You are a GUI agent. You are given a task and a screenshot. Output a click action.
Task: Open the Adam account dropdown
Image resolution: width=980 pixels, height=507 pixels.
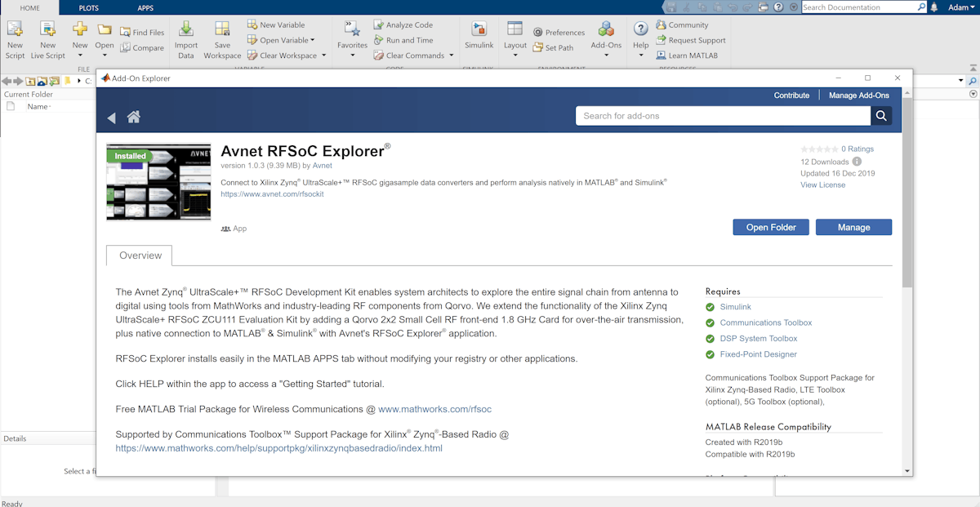(961, 7)
